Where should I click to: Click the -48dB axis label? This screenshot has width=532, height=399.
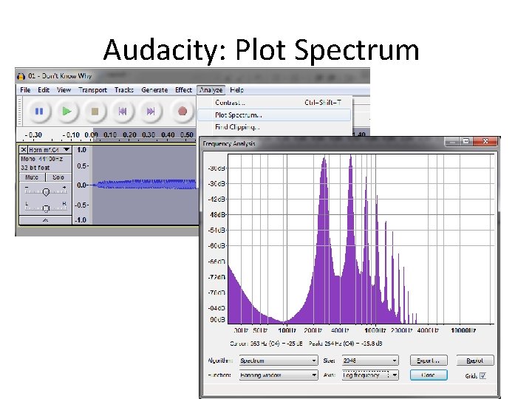pos(216,215)
